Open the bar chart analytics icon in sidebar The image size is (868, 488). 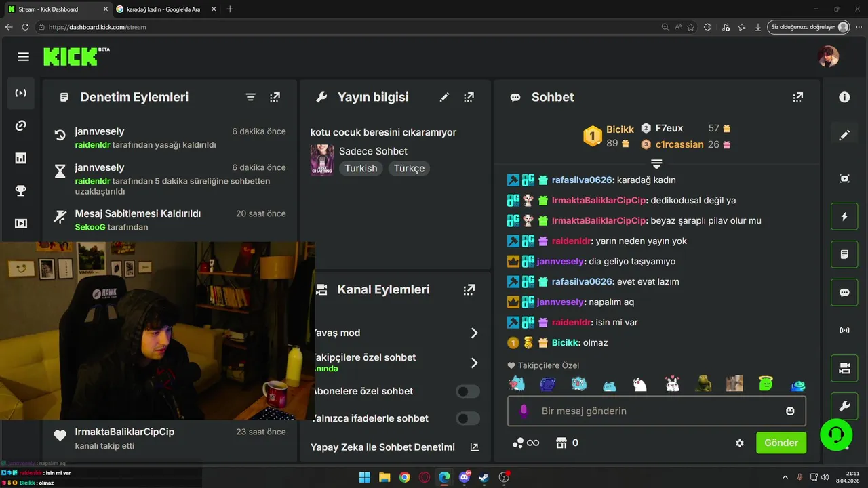[x=21, y=158]
